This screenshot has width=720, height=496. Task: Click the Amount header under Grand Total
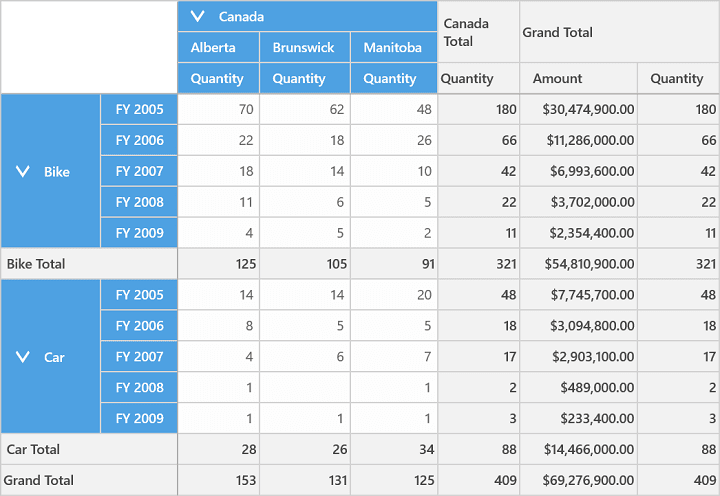(x=579, y=79)
